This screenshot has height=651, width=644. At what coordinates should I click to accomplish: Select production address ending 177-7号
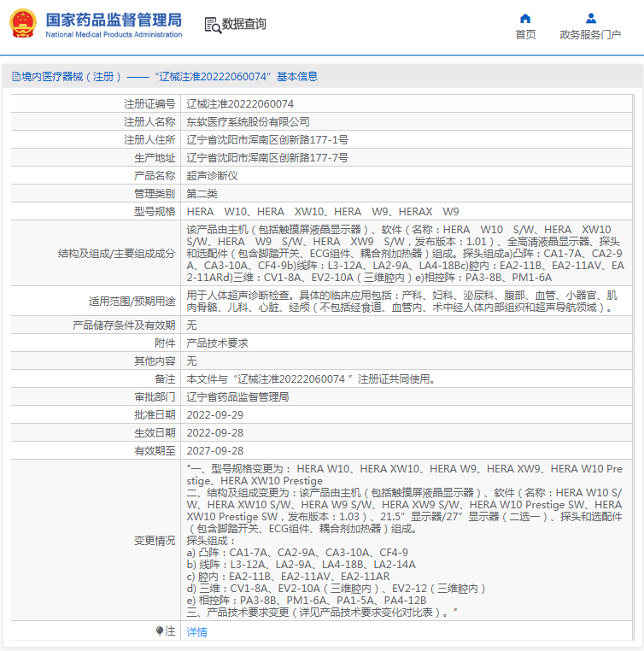[x=267, y=157]
